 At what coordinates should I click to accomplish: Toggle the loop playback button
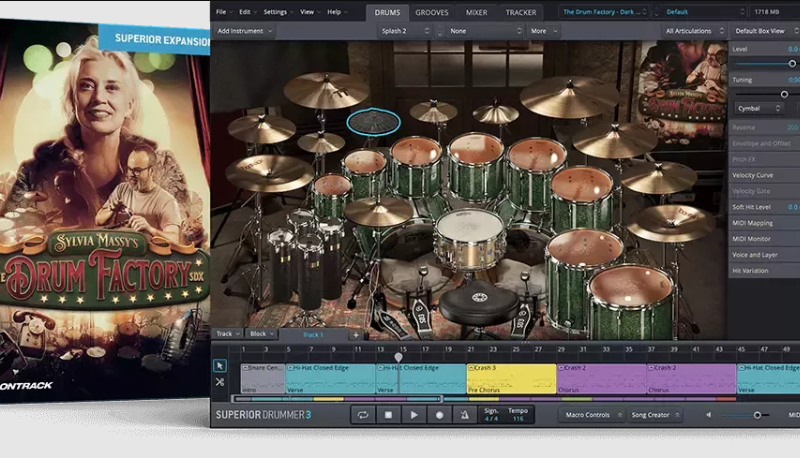click(x=363, y=415)
